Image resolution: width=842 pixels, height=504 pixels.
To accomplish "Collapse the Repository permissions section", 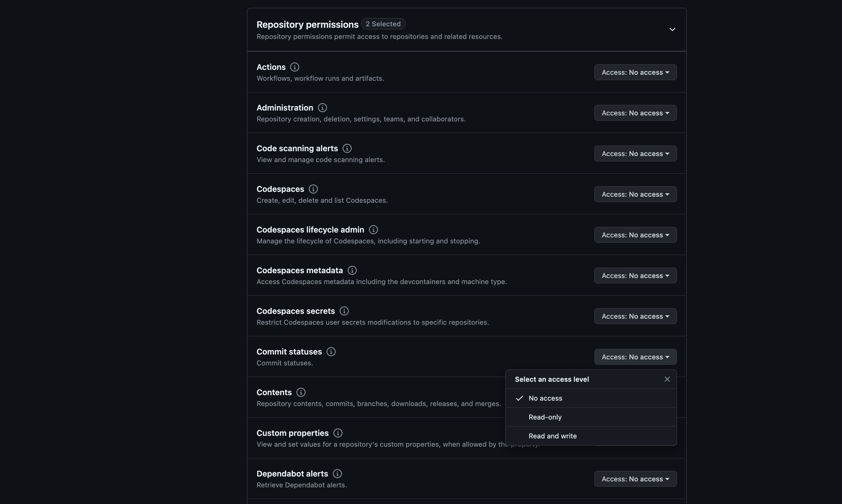I will click(672, 29).
